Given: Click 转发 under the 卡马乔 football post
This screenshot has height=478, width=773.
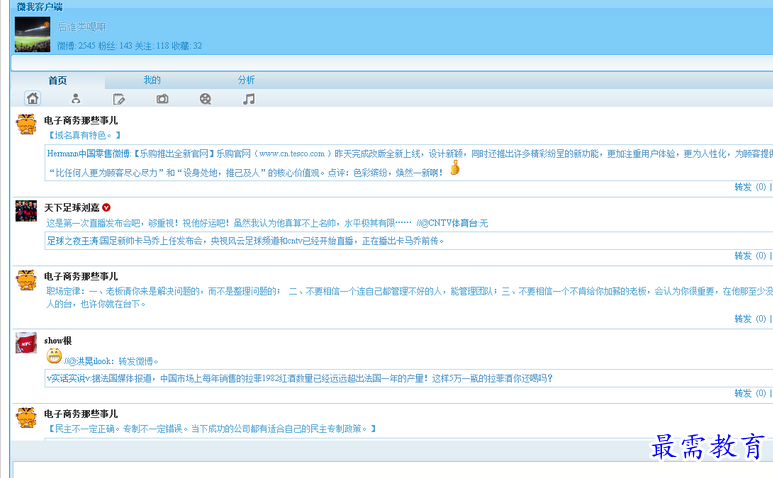Looking at the screenshot, I should (x=743, y=256).
